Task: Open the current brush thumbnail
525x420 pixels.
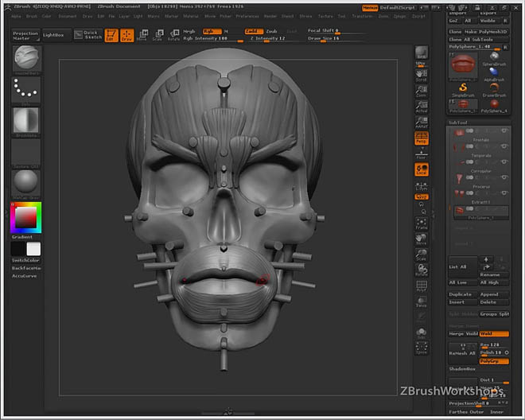Action: click(x=27, y=60)
